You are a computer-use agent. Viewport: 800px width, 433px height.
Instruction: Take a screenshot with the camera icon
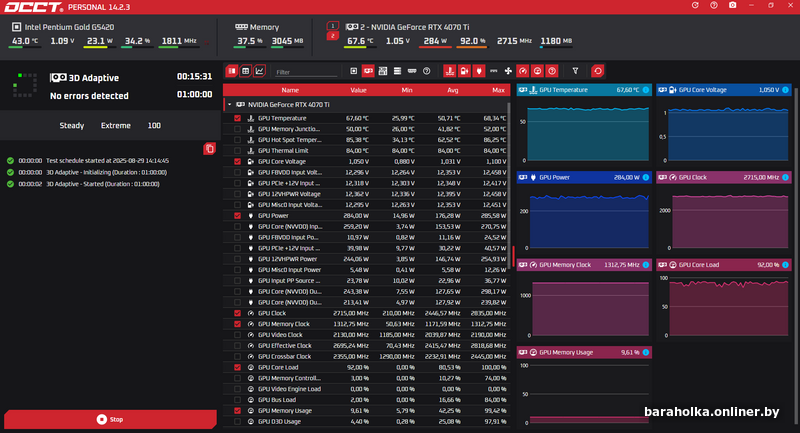[x=733, y=5]
